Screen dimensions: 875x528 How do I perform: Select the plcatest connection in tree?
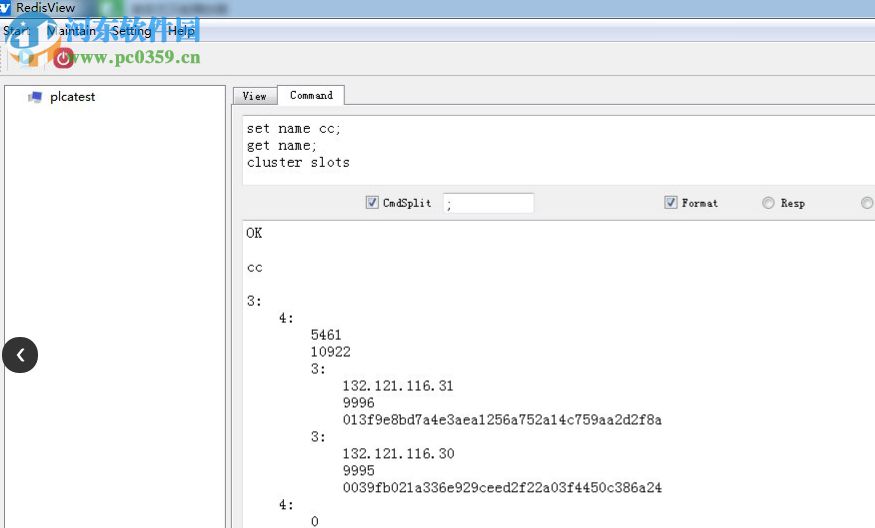coord(73,97)
